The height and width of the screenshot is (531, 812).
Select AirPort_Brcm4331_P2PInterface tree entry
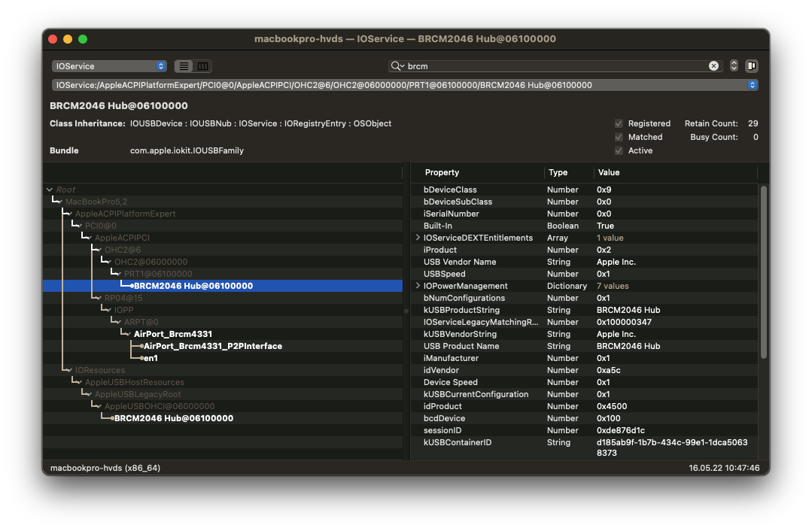(213, 346)
